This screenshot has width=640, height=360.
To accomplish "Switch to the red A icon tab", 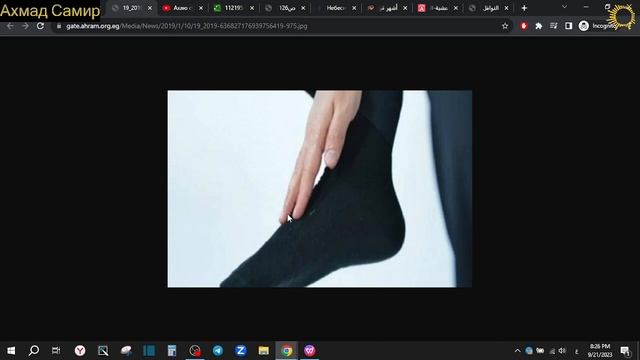I will [x=437, y=8].
